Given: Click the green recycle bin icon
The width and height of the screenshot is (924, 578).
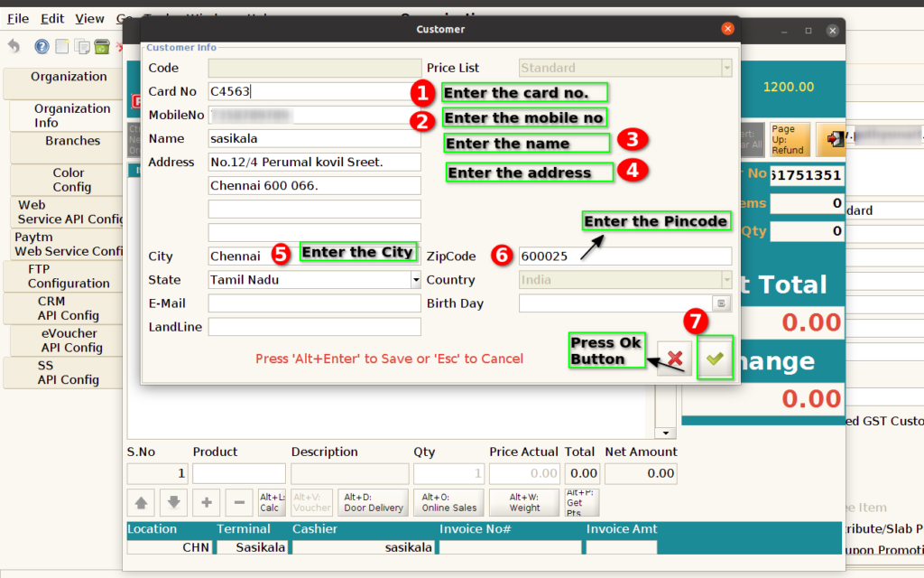Looking at the screenshot, I should [x=102, y=46].
